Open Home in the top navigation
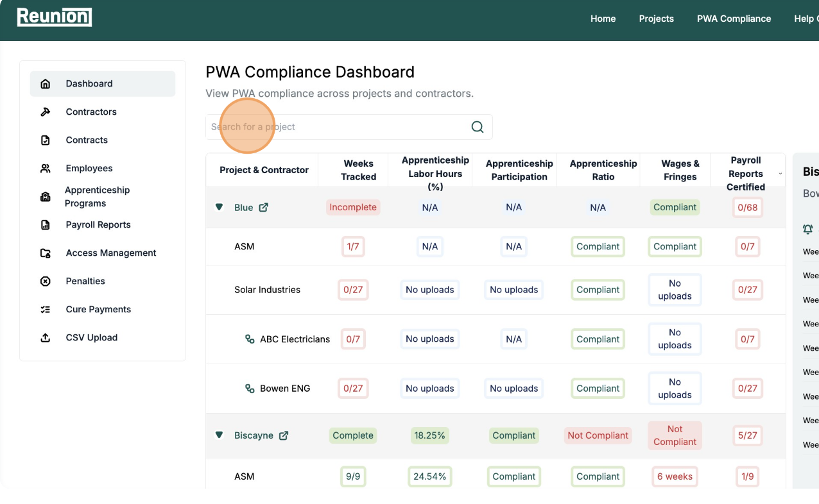The image size is (819, 504). [603, 19]
